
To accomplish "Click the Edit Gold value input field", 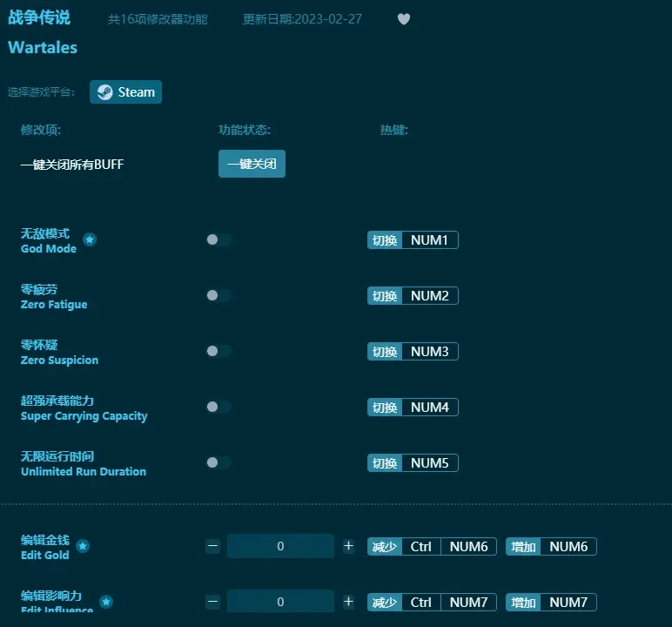I will [280, 546].
